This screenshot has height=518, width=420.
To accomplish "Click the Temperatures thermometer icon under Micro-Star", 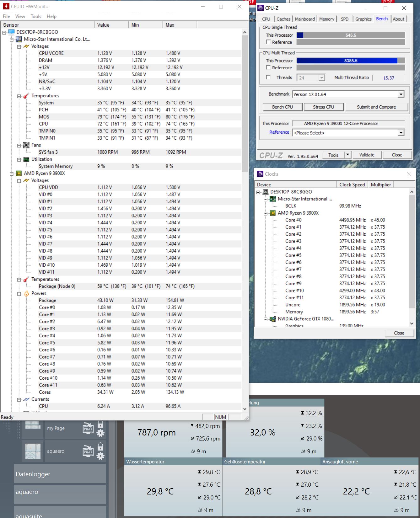I will coord(26,96).
